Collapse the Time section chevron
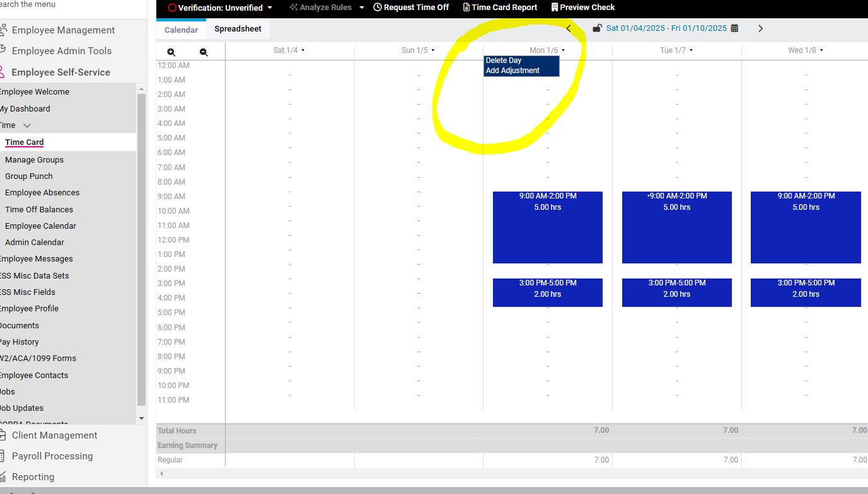Image resolution: width=868 pixels, height=494 pixels. [x=27, y=125]
